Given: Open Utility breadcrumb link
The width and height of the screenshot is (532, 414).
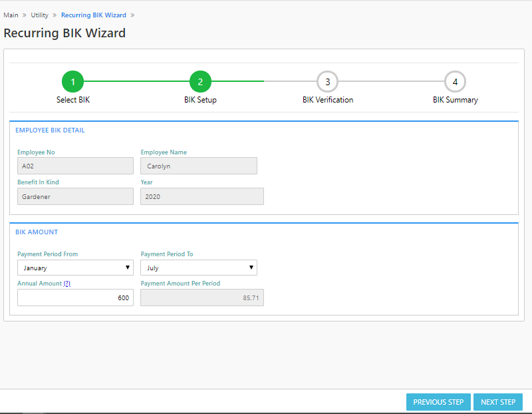Looking at the screenshot, I should 39,15.
